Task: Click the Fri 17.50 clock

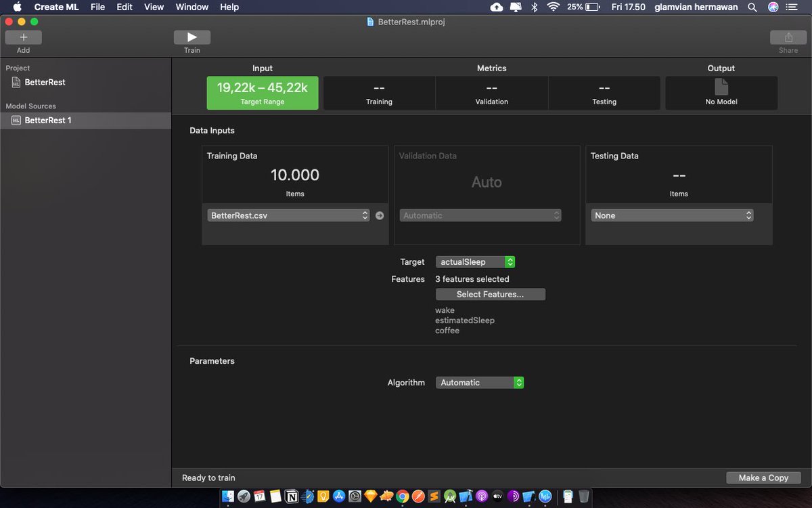Action: point(628,7)
